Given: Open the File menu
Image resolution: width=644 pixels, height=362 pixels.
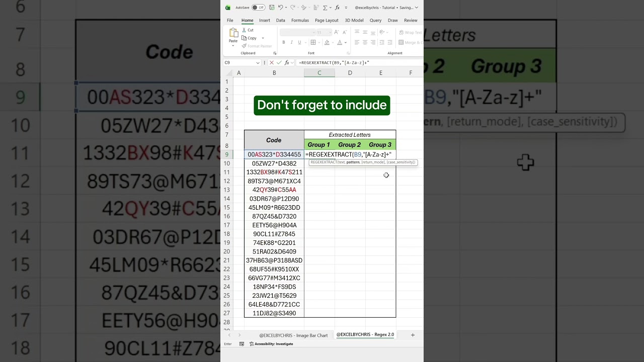Looking at the screenshot, I should [x=230, y=20].
